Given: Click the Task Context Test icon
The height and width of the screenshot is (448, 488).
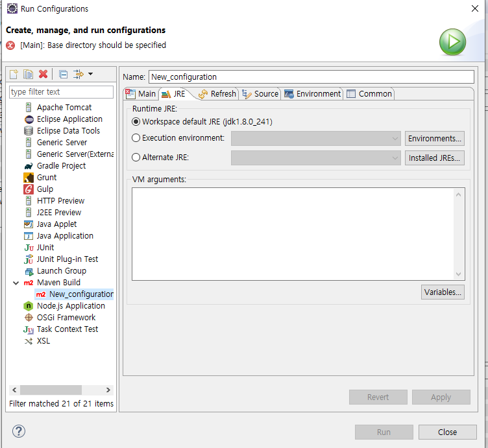Looking at the screenshot, I should click(x=29, y=329).
